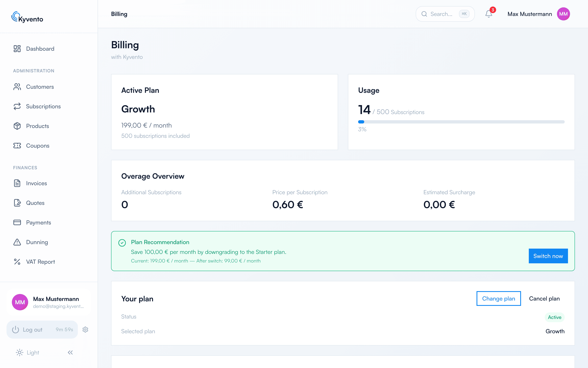Click the Payments card icon
The image size is (588, 368).
(x=17, y=222)
